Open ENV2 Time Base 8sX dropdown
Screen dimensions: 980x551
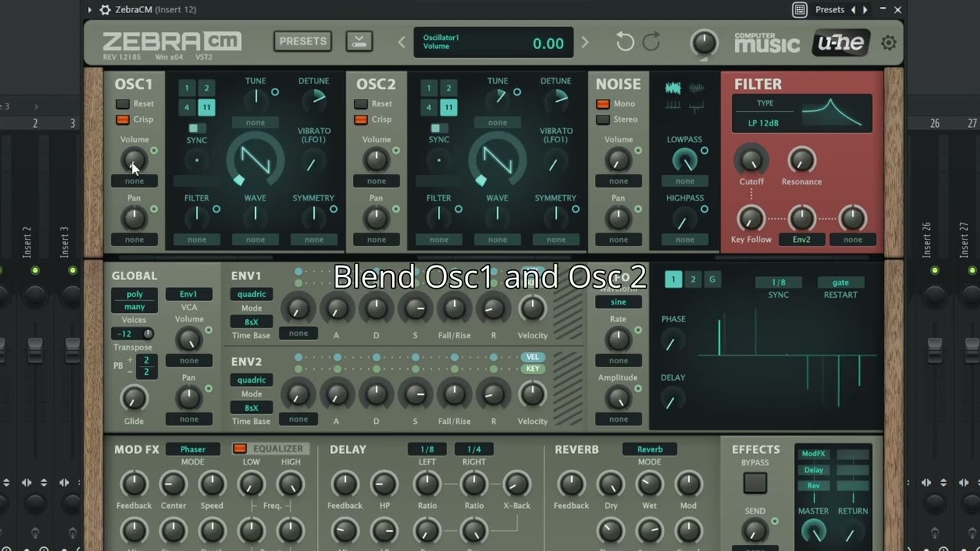pyautogui.click(x=251, y=408)
